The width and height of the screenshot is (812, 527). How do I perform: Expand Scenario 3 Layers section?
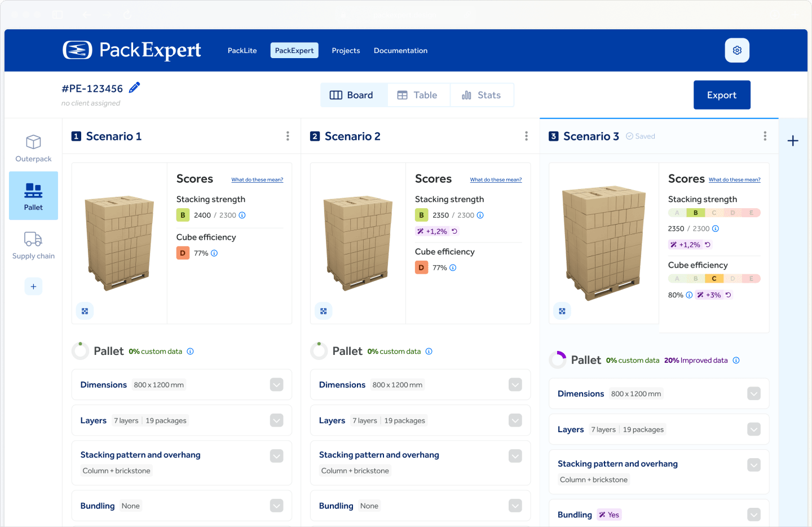tap(754, 429)
